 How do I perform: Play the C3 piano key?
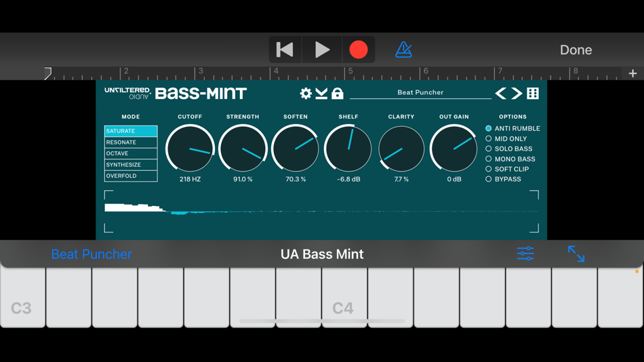22,298
